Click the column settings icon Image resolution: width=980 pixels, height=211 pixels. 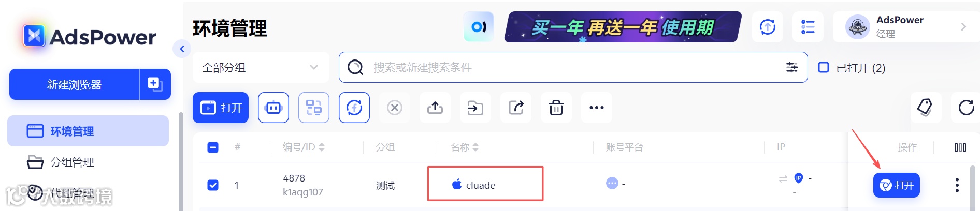tap(960, 147)
